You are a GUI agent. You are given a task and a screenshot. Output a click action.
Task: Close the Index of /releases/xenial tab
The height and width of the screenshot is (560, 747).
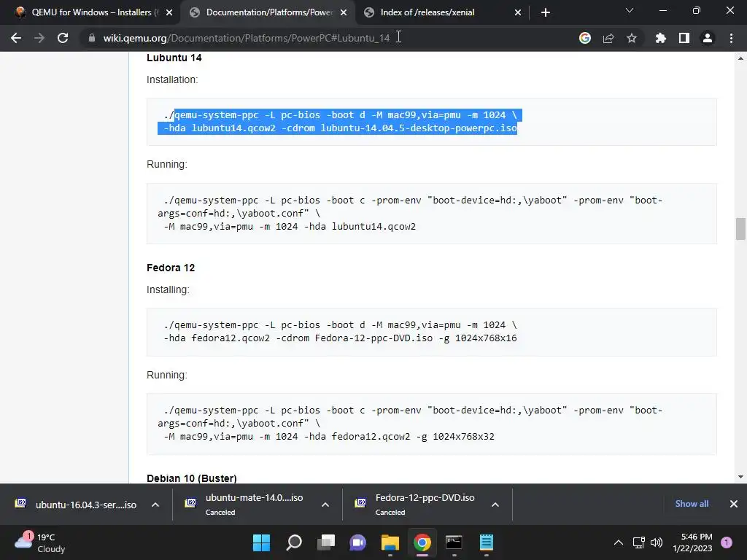[x=518, y=12]
